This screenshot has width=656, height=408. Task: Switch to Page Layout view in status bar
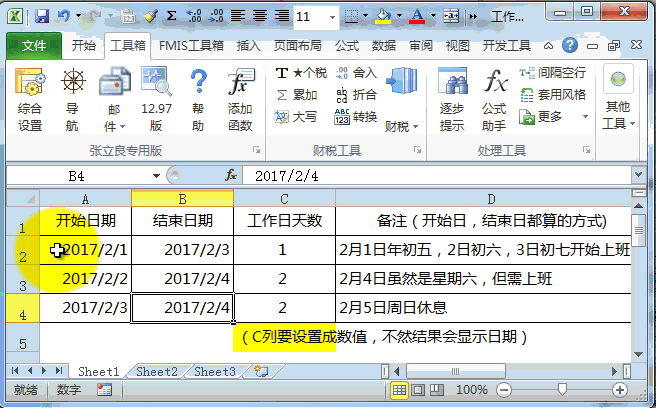(419, 389)
